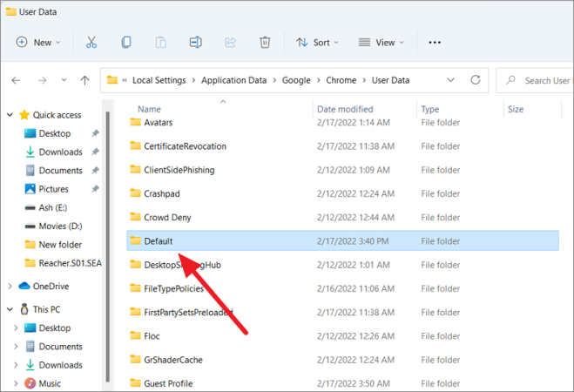
Task: Expand the OneDrive tree node
Action: (10, 286)
